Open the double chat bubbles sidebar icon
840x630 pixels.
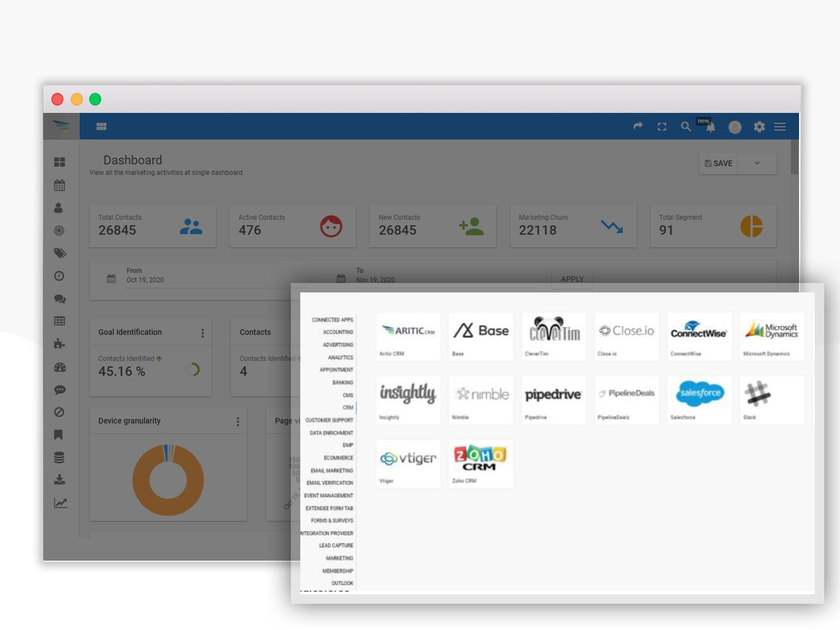[60, 299]
